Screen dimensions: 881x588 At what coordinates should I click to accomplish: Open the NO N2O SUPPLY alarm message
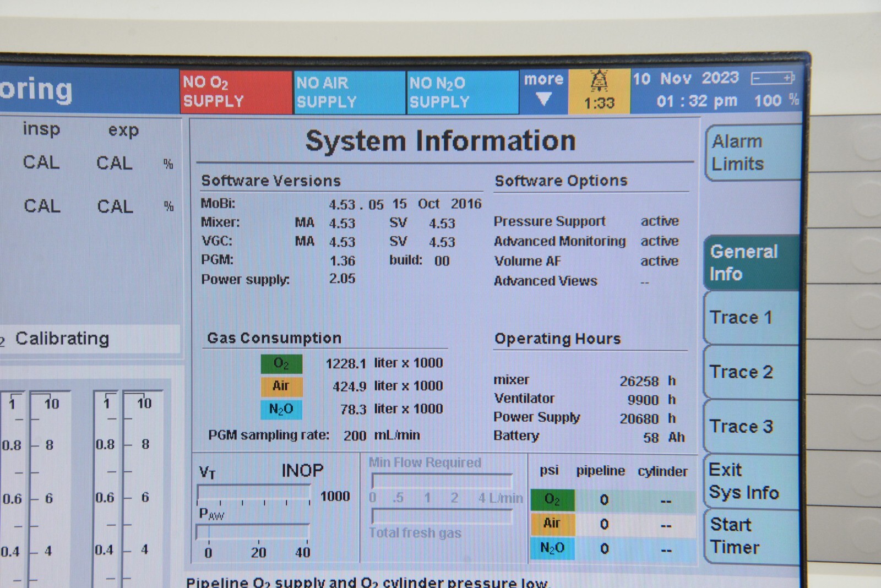coord(462,92)
